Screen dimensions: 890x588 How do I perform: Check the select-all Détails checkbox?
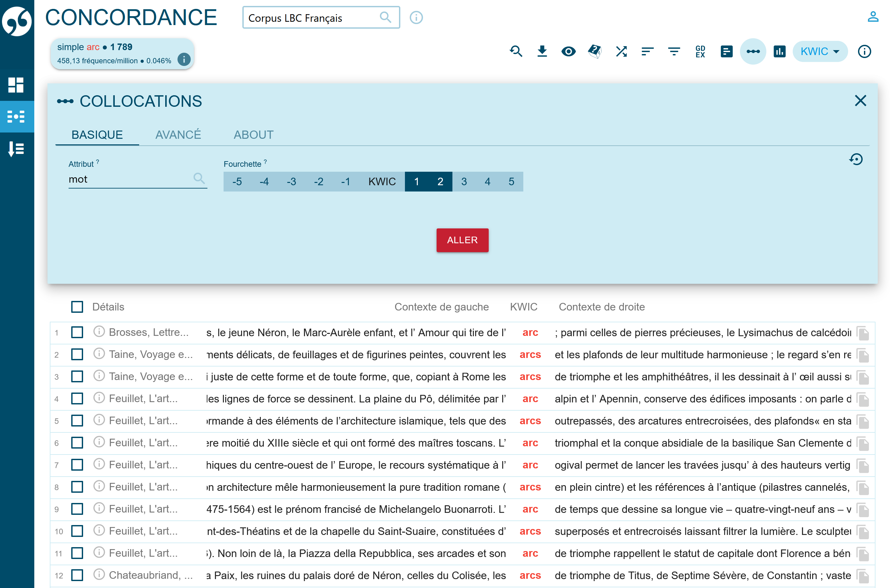77,307
